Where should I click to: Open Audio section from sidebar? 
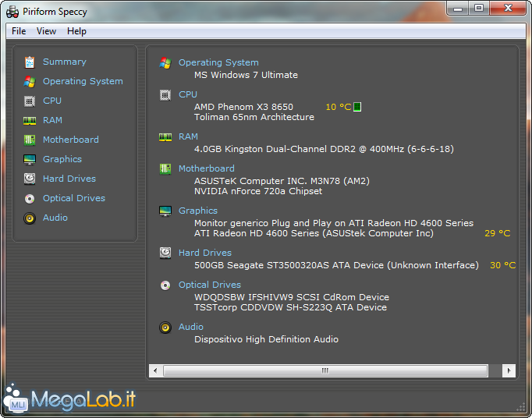pos(55,218)
